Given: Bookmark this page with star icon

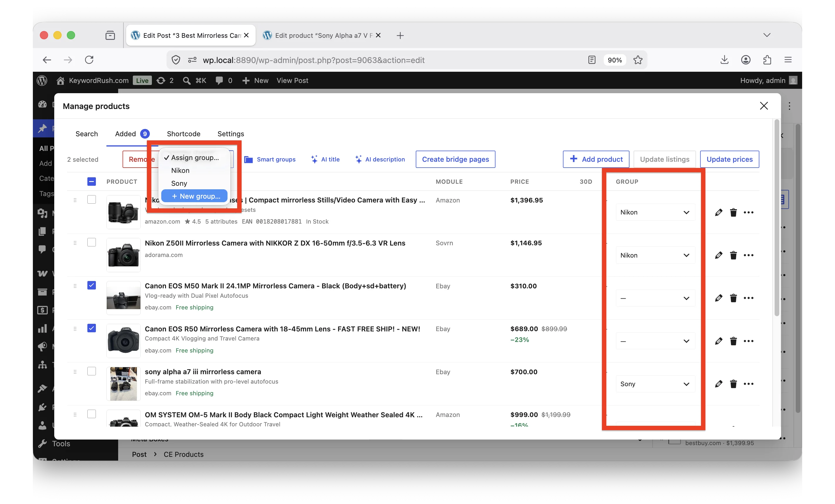Looking at the screenshot, I should (x=638, y=60).
